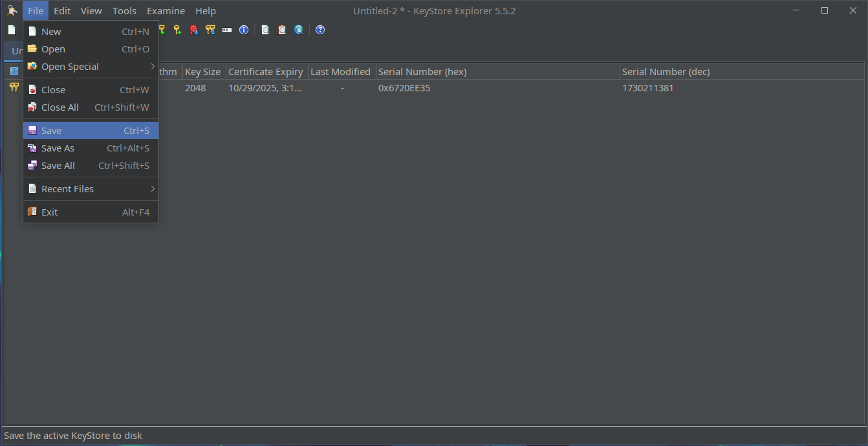The width and height of the screenshot is (868, 446).
Task: Click the Generate Secret Key toolbar icon
Action: pos(177,30)
